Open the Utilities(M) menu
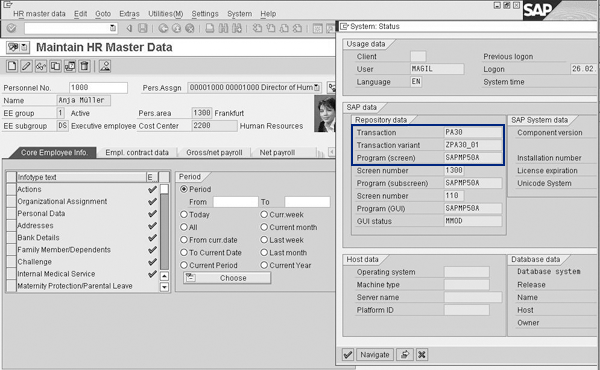This screenshot has height=370, width=600. tap(166, 14)
